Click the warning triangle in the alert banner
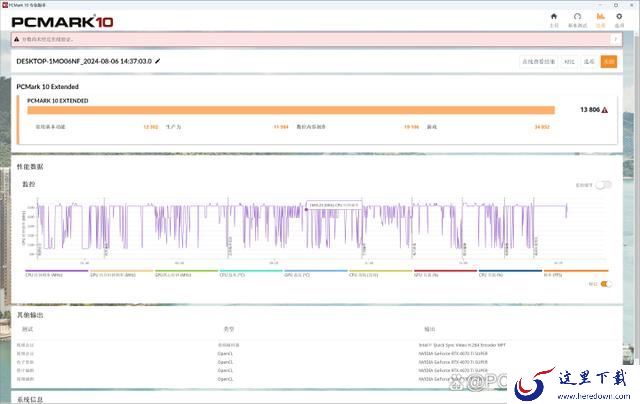Screen dimensions: 640x404 click(x=16, y=39)
